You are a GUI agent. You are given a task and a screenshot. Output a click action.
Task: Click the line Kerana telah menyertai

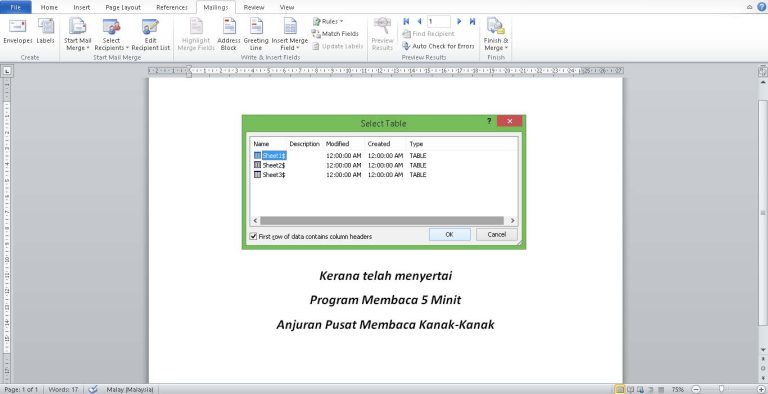pyautogui.click(x=385, y=276)
